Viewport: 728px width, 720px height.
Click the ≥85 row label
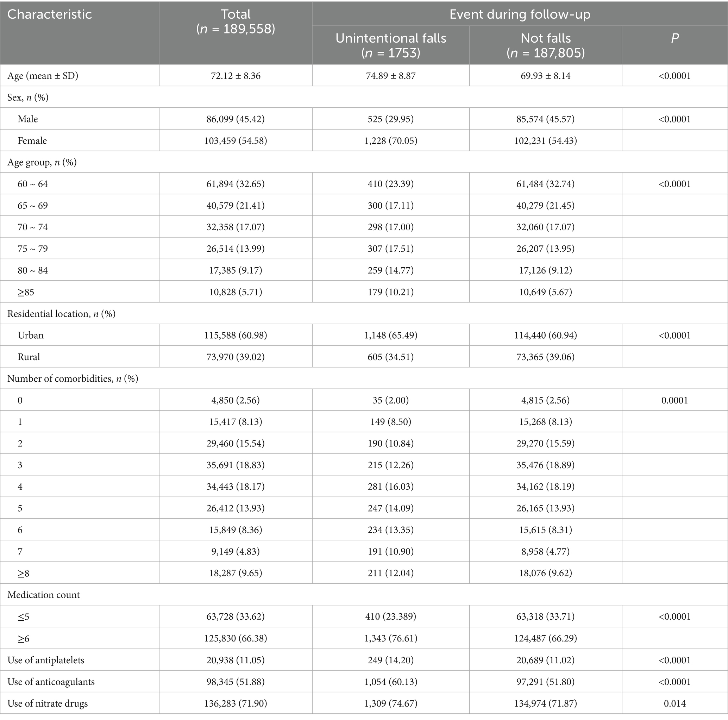26,292
